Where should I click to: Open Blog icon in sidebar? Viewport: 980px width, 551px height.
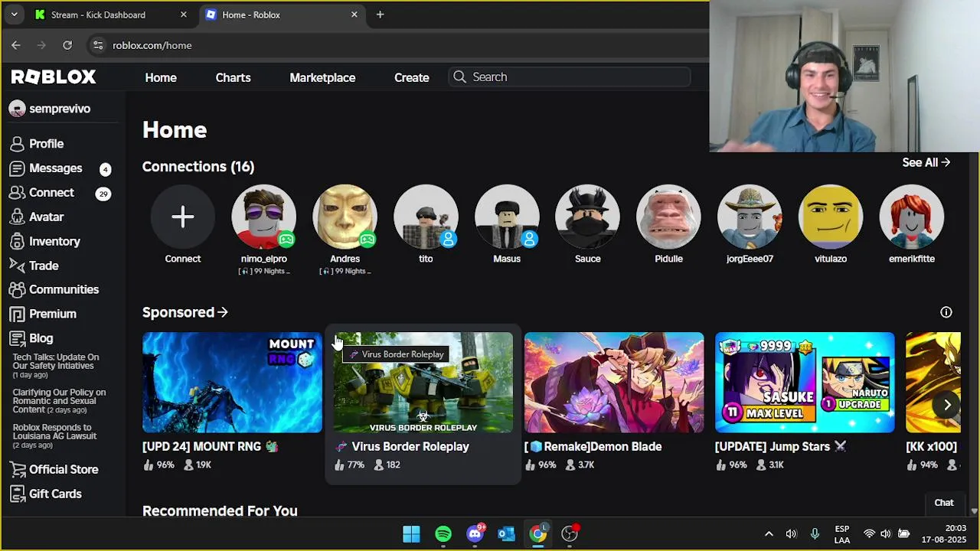coord(17,338)
